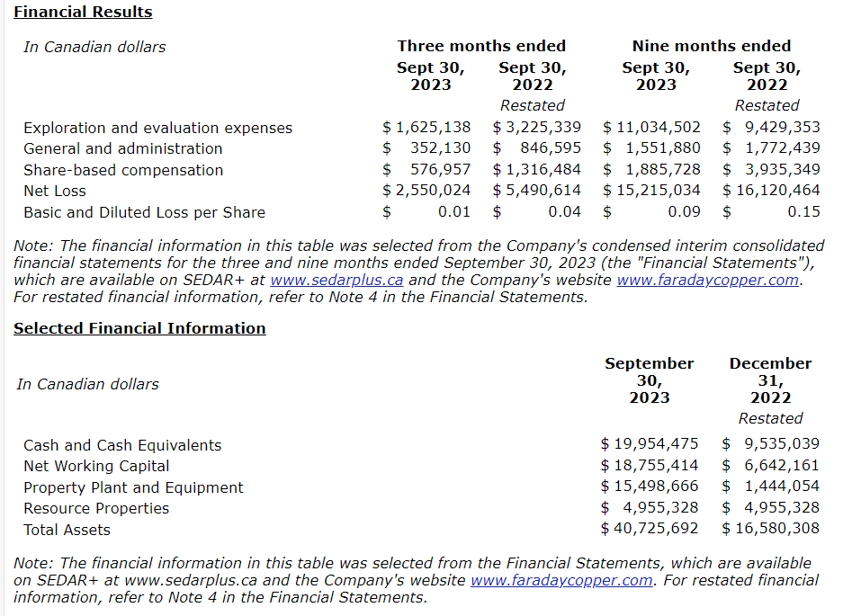Click the Net Working Capital row label
This screenshot has width=861, height=616.
point(96,466)
